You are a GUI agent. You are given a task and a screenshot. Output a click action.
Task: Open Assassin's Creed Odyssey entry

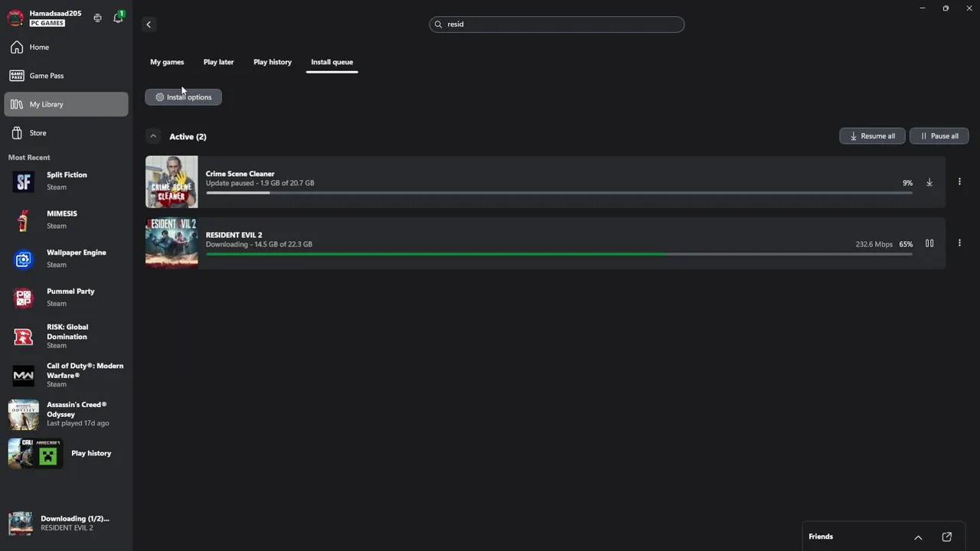66,414
